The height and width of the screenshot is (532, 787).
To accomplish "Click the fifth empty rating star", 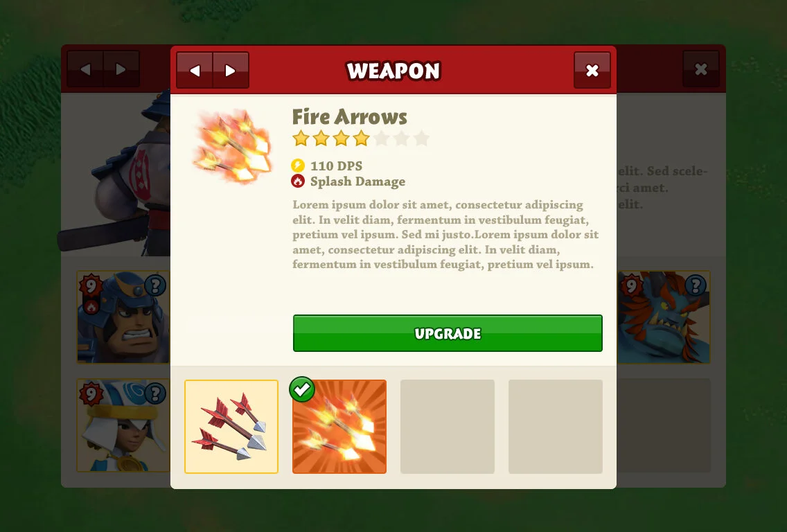I will (381, 138).
